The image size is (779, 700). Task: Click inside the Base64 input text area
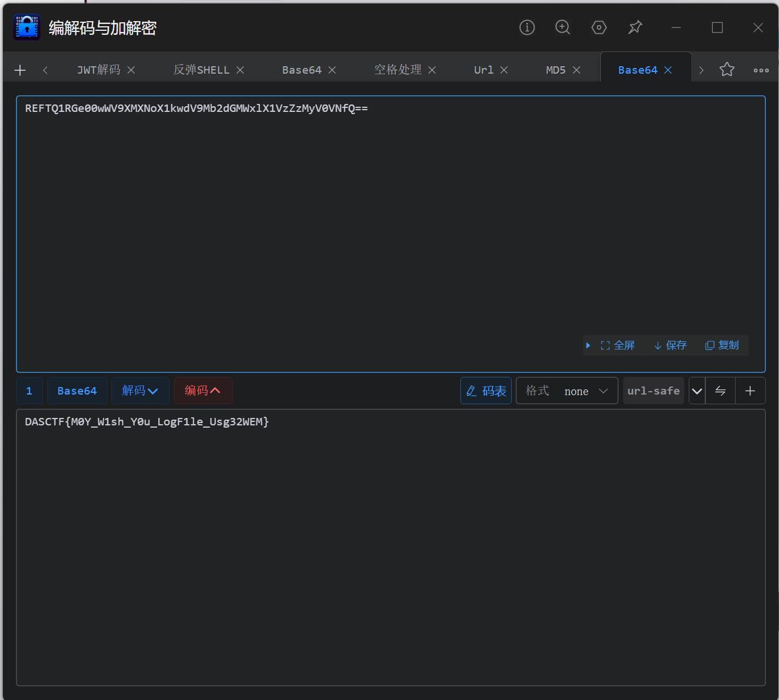(391, 234)
